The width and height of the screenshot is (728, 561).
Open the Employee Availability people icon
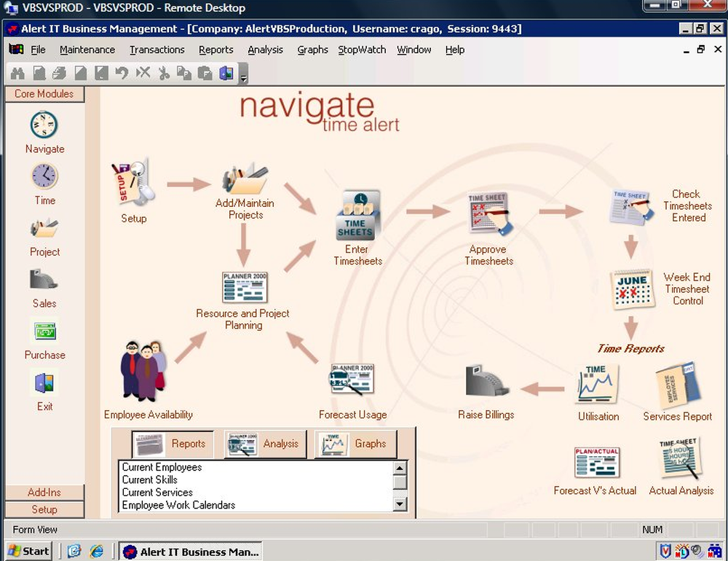[144, 371]
